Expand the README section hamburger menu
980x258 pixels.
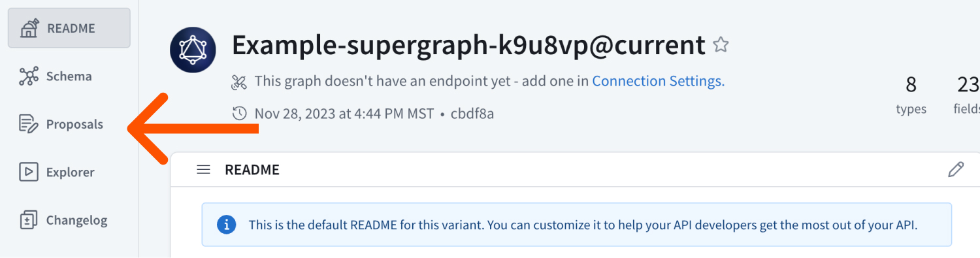[x=204, y=170]
